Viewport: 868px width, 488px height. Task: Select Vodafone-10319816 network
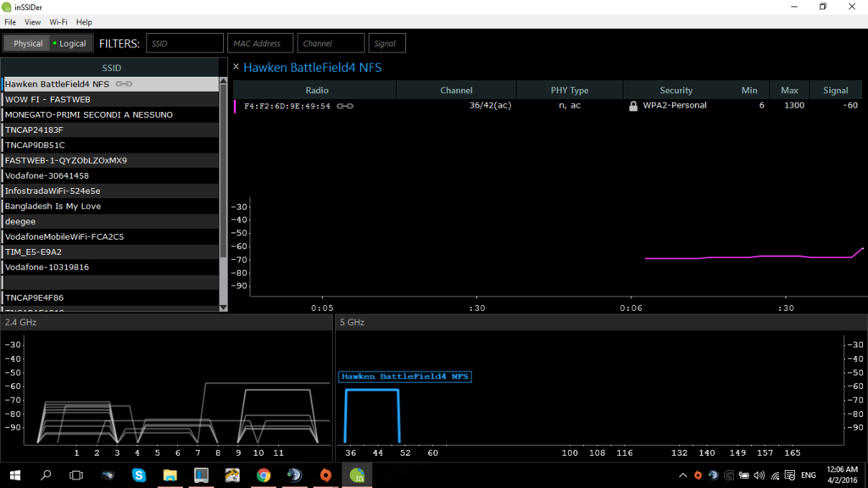pyautogui.click(x=110, y=267)
